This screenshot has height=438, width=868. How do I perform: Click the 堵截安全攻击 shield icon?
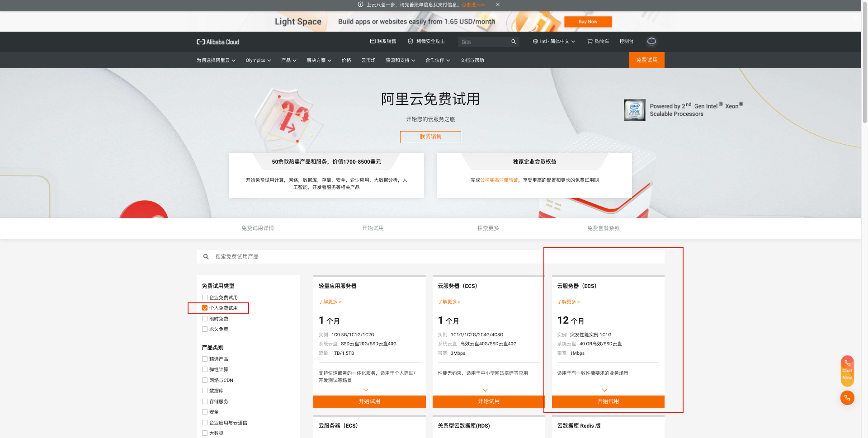pyautogui.click(x=410, y=42)
